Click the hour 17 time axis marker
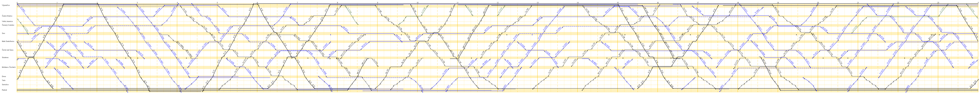The height and width of the screenshot is (94, 980). pos(698,3)
